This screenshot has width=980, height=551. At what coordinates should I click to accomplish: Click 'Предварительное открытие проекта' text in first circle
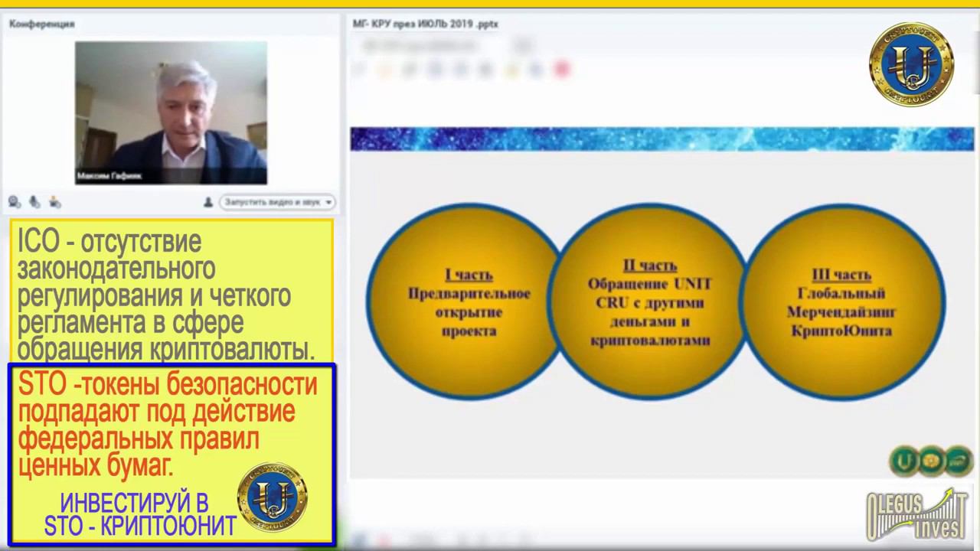coord(469,312)
